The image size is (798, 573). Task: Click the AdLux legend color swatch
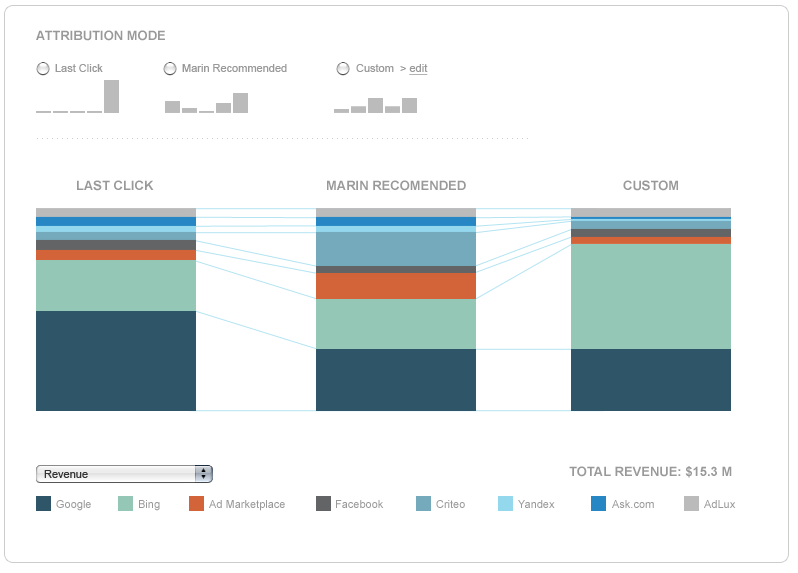691,504
